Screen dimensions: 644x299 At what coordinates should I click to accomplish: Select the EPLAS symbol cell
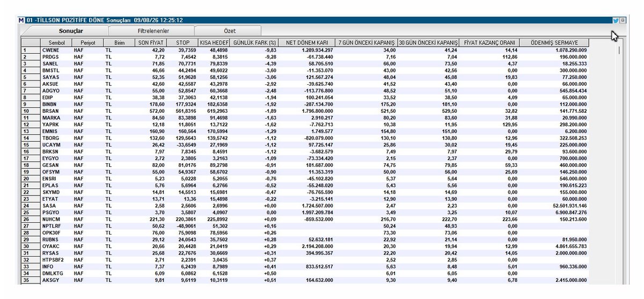pos(56,184)
